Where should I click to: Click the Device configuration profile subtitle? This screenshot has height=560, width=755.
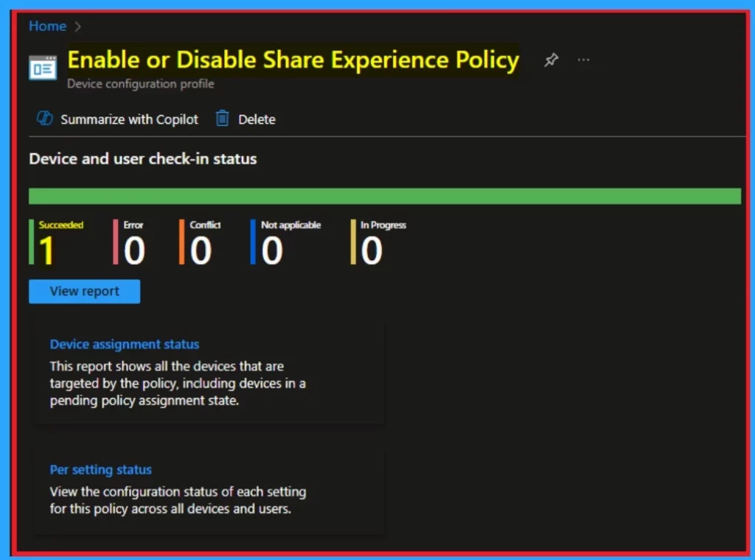[141, 84]
